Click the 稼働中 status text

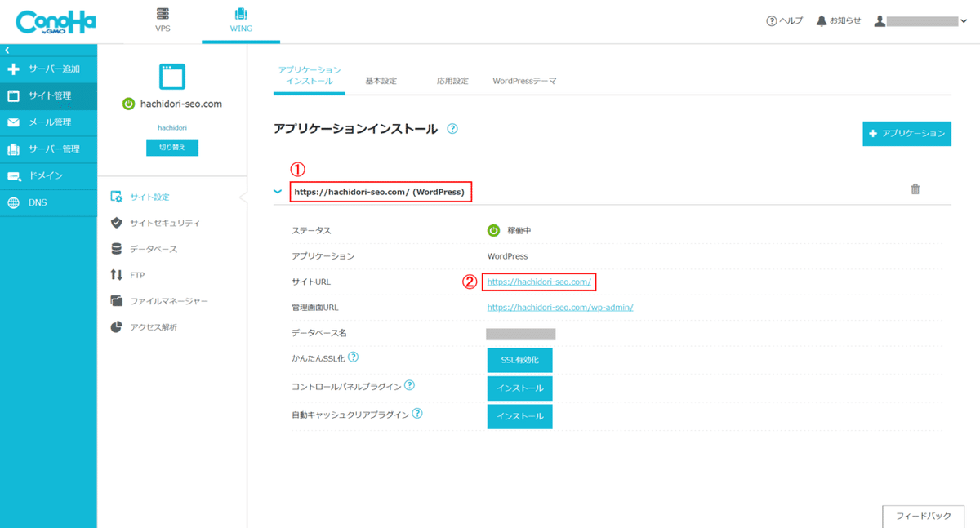[518, 231]
